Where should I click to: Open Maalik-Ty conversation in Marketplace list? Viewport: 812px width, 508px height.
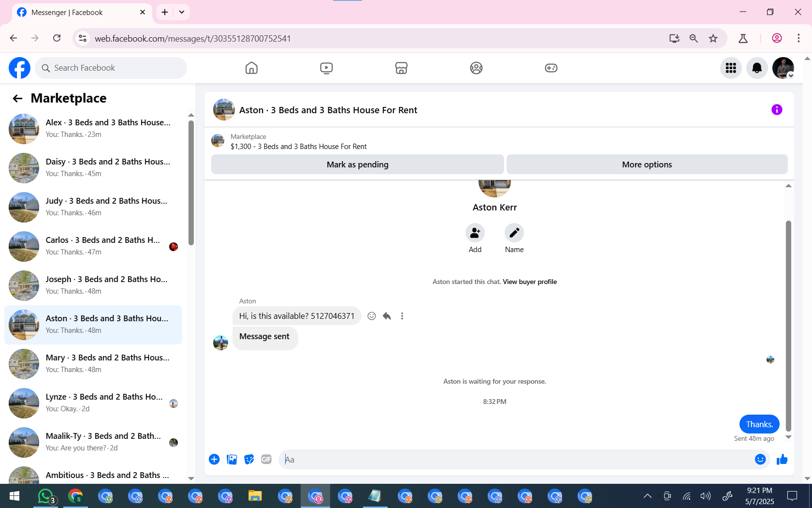click(93, 442)
